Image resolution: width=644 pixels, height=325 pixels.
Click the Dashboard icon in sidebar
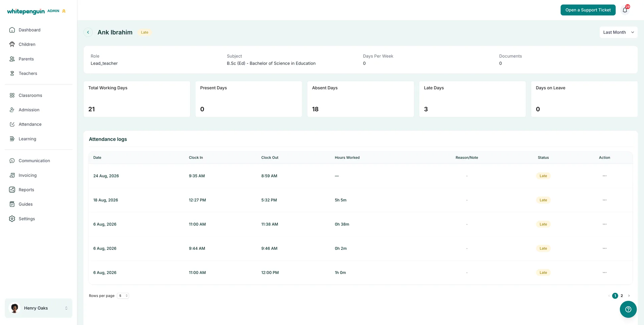click(x=12, y=30)
